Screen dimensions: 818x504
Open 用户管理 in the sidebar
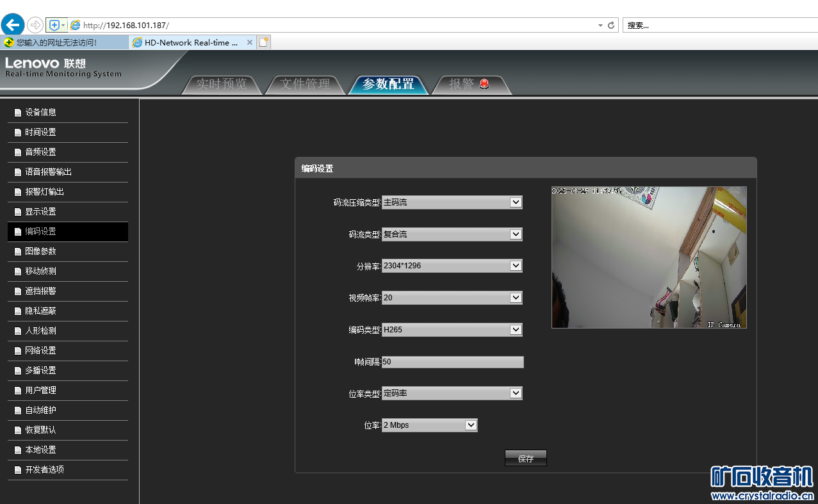[68, 391]
